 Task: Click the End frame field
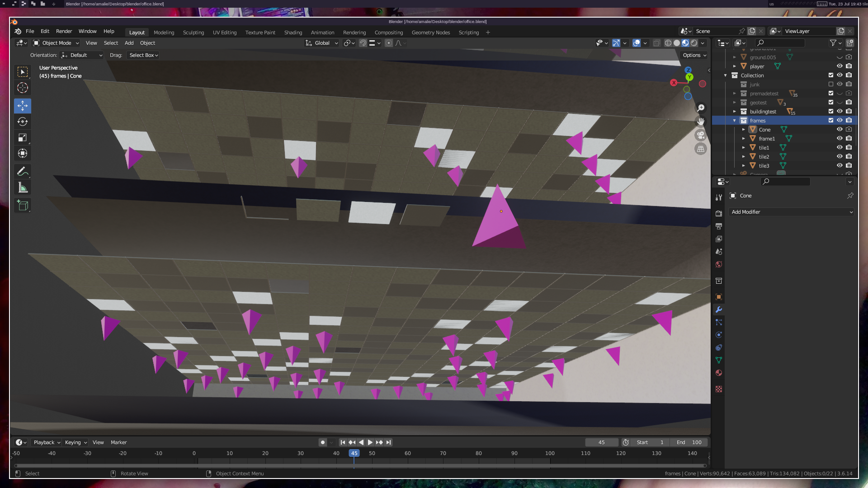coord(689,442)
